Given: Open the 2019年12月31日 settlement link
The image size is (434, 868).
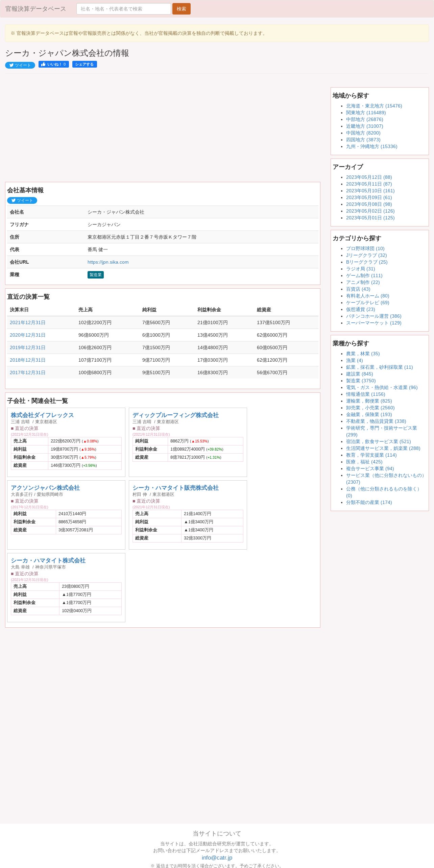Looking at the screenshot, I should pyautogui.click(x=27, y=347).
